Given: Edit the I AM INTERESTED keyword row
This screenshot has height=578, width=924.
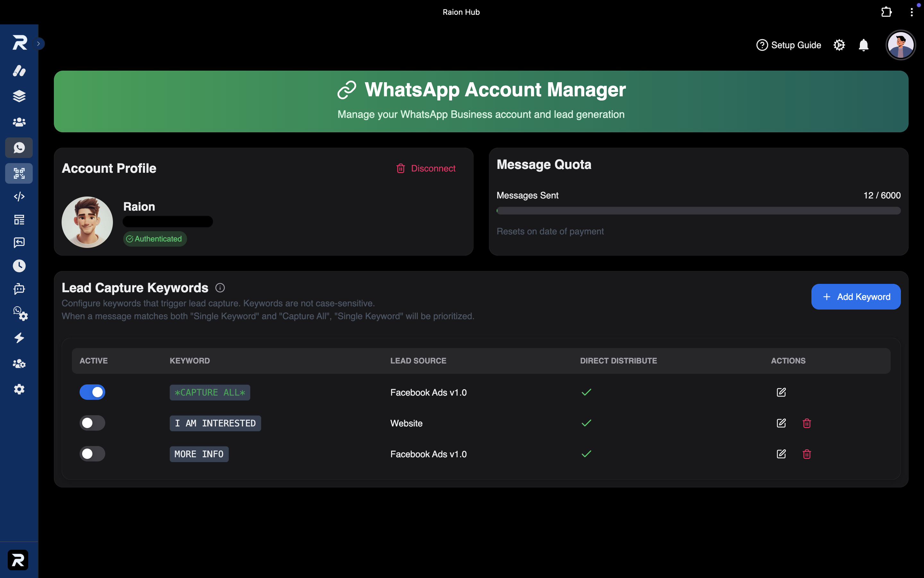Looking at the screenshot, I should click(781, 423).
